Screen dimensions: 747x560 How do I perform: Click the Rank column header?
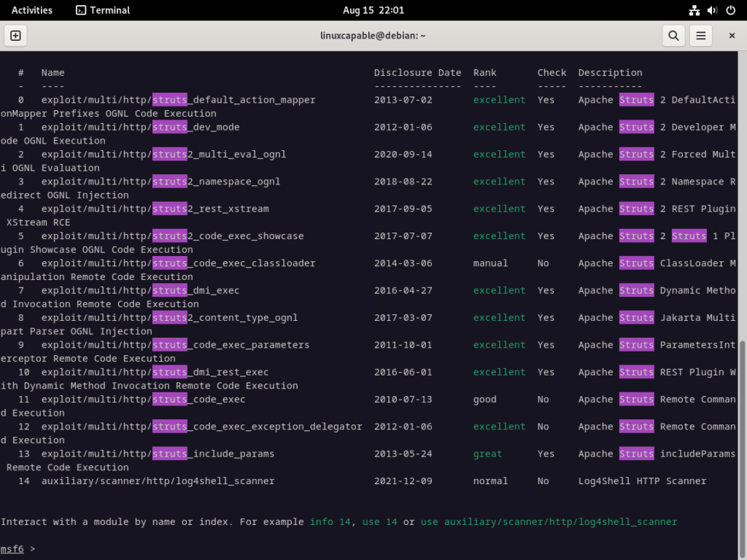click(484, 72)
